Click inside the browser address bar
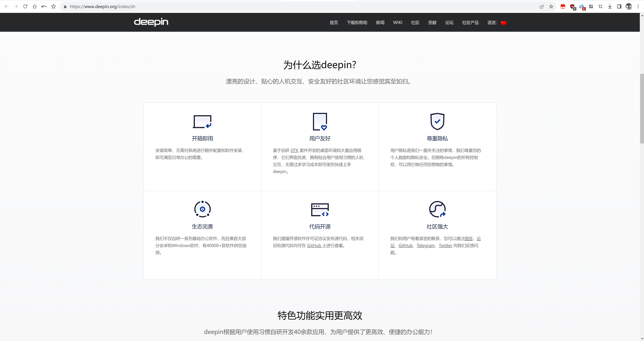The image size is (644, 341). click(175, 7)
